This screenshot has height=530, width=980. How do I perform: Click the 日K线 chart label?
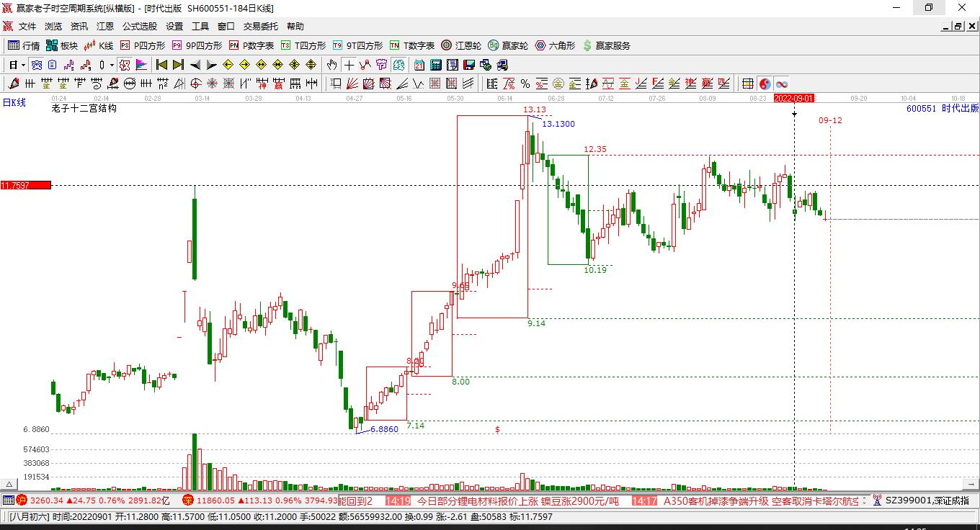[14, 103]
